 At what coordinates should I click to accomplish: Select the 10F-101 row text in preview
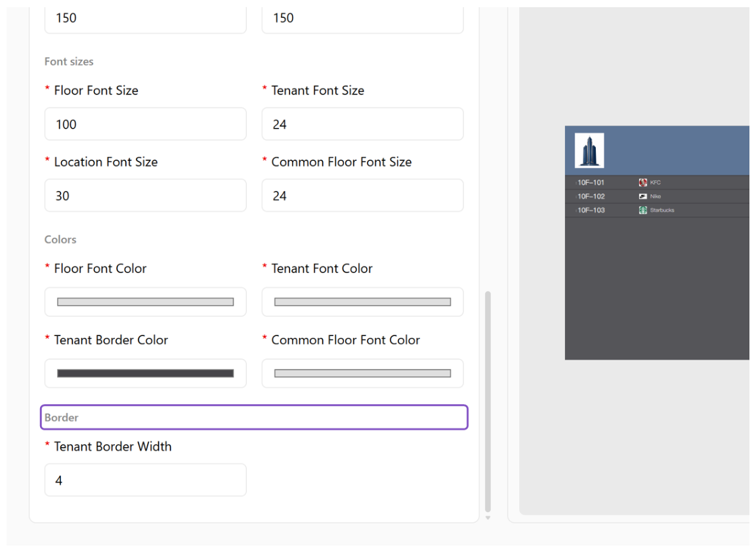tap(591, 182)
